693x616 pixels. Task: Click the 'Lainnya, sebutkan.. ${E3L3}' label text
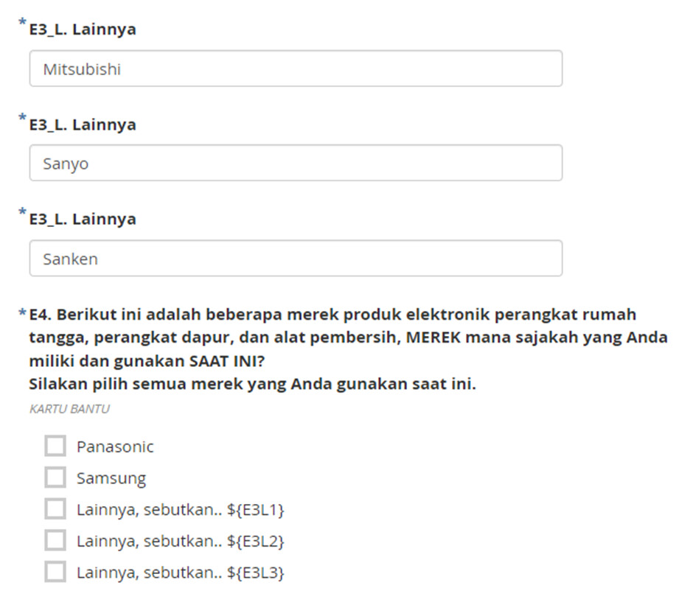(x=181, y=573)
